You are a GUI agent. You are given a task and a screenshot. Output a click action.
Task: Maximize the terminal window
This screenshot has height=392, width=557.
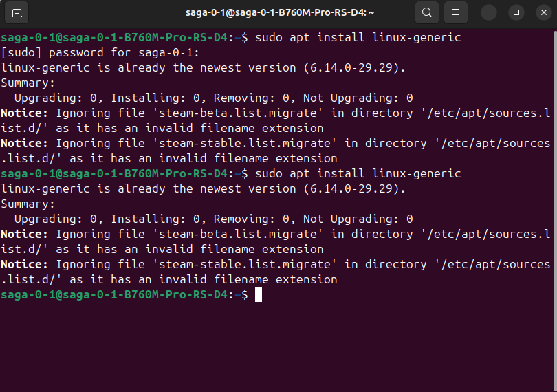tap(516, 12)
